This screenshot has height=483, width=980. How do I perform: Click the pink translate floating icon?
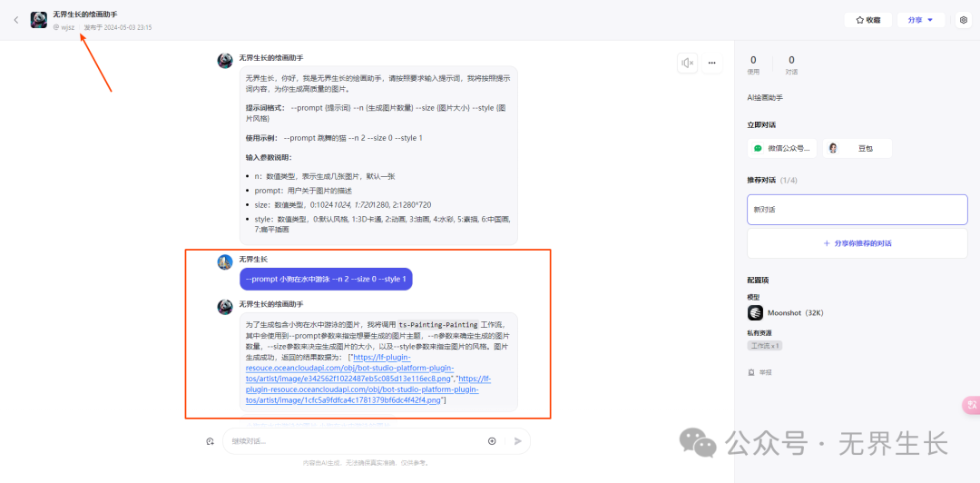(971, 406)
